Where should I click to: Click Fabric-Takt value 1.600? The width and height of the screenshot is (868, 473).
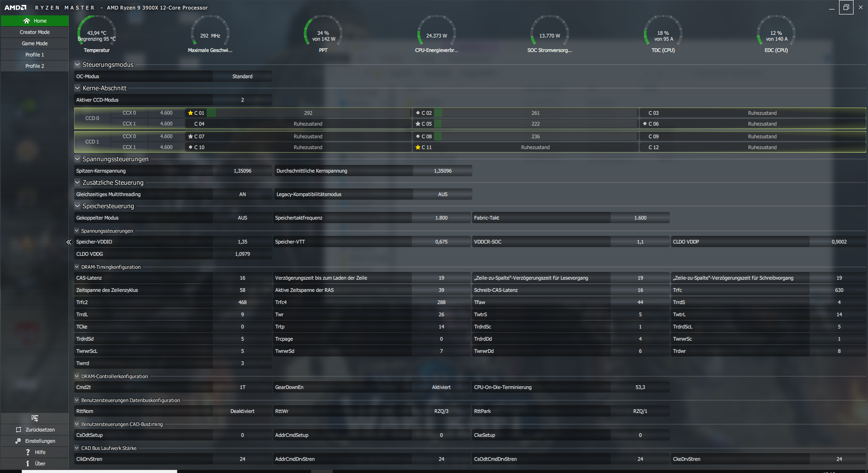point(640,218)
